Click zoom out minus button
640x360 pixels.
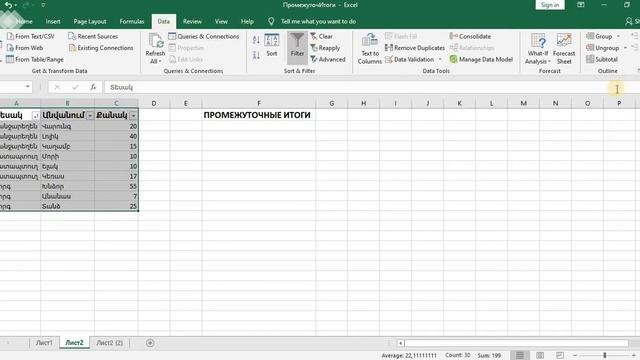click(575, 356)
